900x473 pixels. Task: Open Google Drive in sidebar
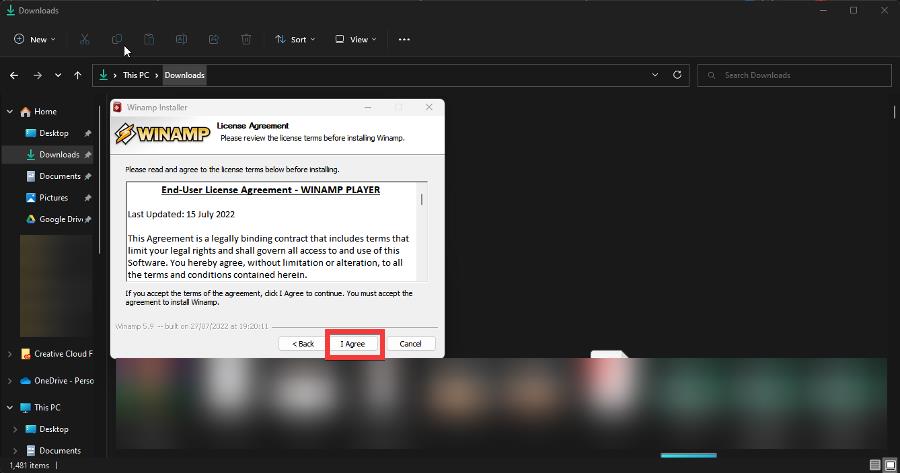pyautogui.click(x=61, y=219)
